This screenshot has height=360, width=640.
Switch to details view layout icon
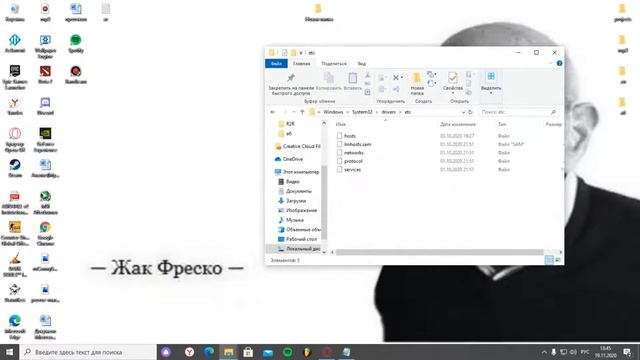549,260
